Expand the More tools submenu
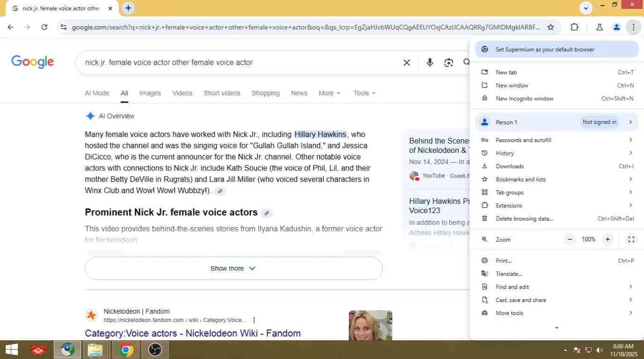The width and height of the screenshot is (644, 359). coord(556,313)
